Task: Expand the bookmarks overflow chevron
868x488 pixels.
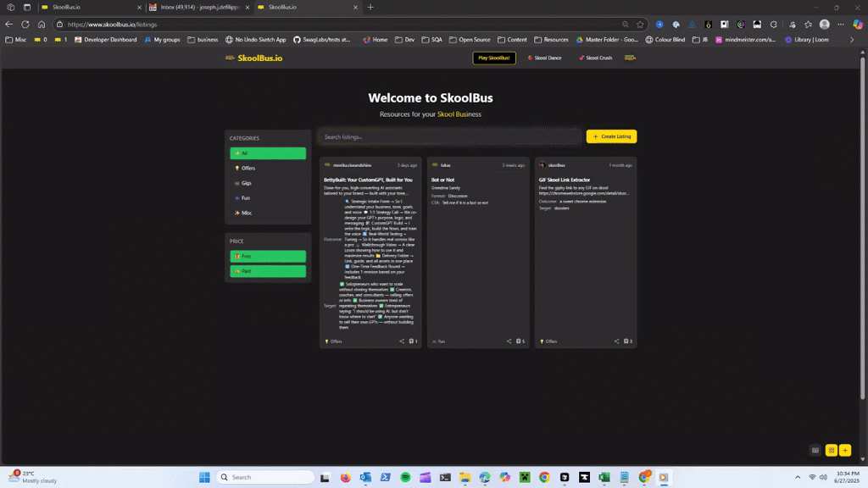Action: (x=852, y=40)
